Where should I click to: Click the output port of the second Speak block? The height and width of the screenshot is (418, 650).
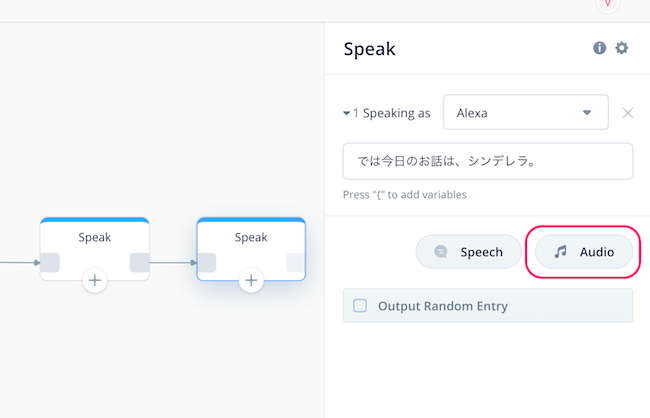(296, 262)
